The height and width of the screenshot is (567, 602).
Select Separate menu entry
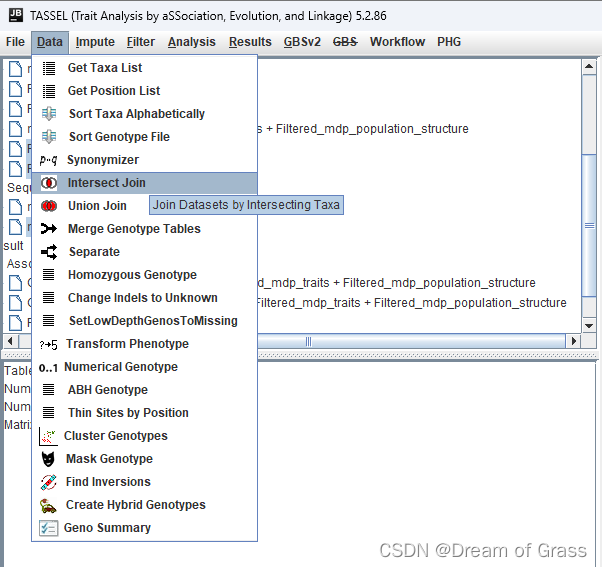click(x=144, y=252)
